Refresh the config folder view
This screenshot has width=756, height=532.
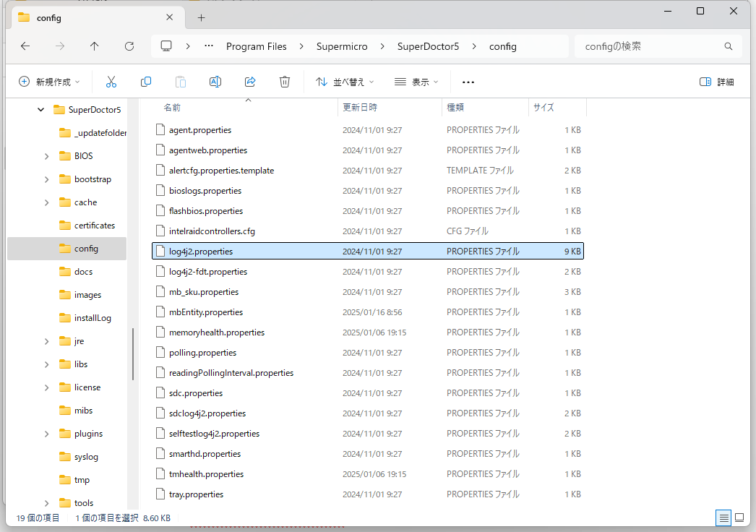tap(129, 46)
